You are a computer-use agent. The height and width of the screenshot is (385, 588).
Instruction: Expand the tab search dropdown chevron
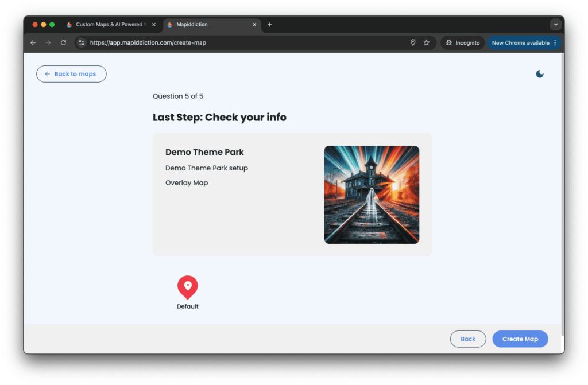pyautogui.click(x=555, y=25)
